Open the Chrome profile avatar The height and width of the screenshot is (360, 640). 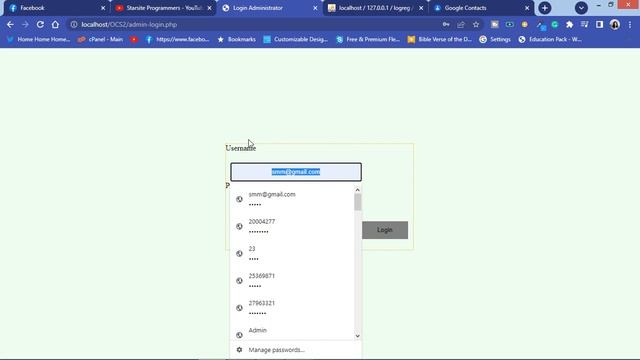(x=615, y=24)
